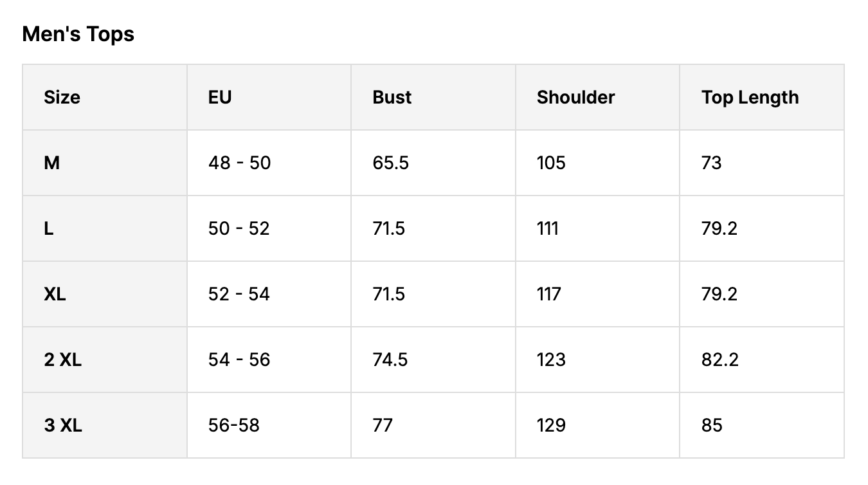Select the 2 XL size row label
868x485 pixels.
[62, 360]
